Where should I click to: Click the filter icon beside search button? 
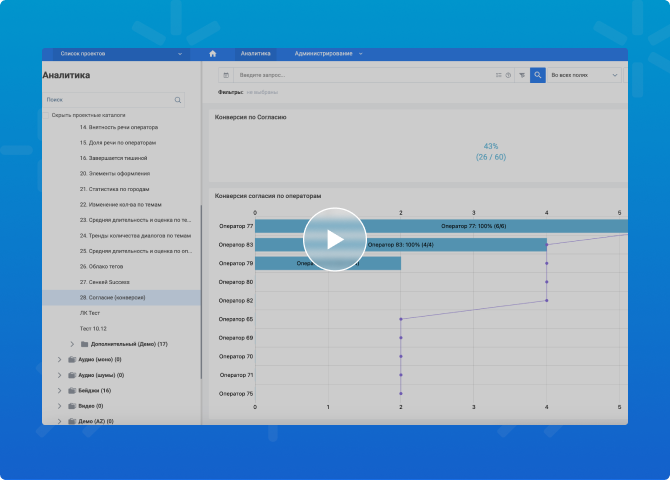(x=521, y=75)
